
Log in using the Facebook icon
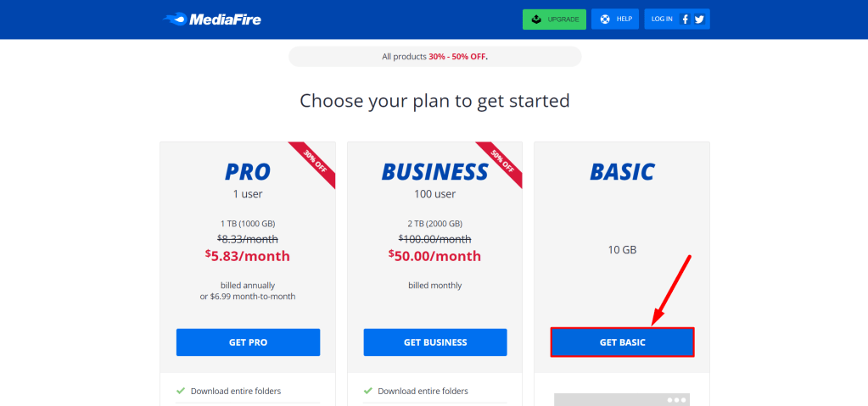coord(685,19)
